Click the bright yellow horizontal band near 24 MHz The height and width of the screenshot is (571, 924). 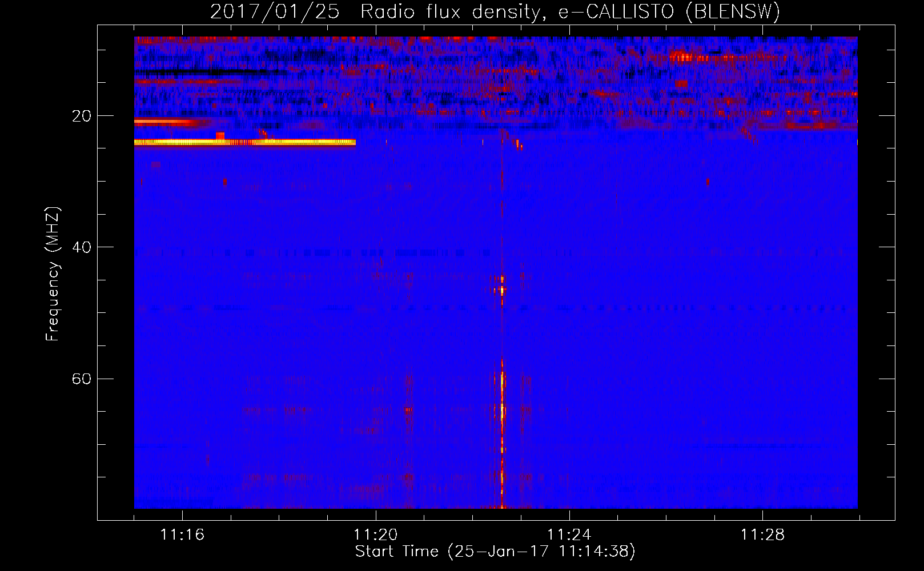point(245,142)
